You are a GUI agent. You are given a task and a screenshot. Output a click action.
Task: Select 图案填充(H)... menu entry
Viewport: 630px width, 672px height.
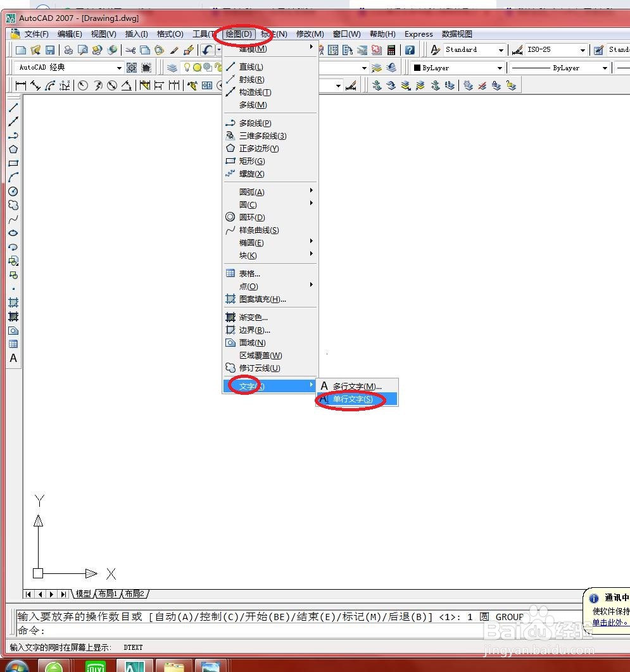click(x=270, y=299)
